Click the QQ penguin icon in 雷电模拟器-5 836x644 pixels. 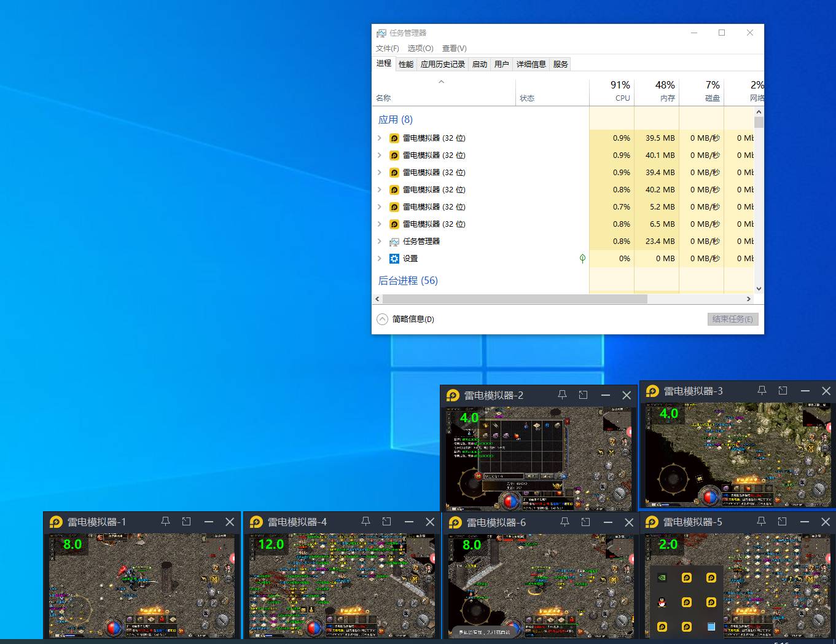tap(662, 602)
